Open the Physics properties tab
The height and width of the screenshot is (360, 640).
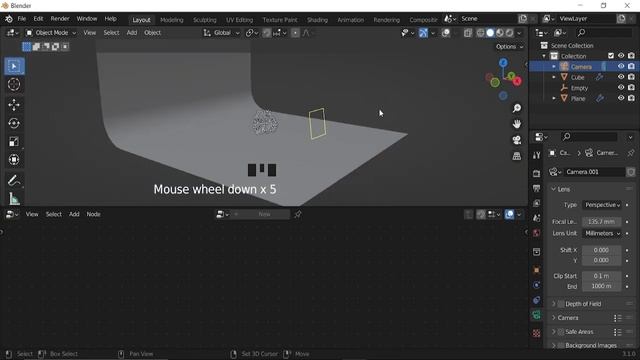click(536, 285)
